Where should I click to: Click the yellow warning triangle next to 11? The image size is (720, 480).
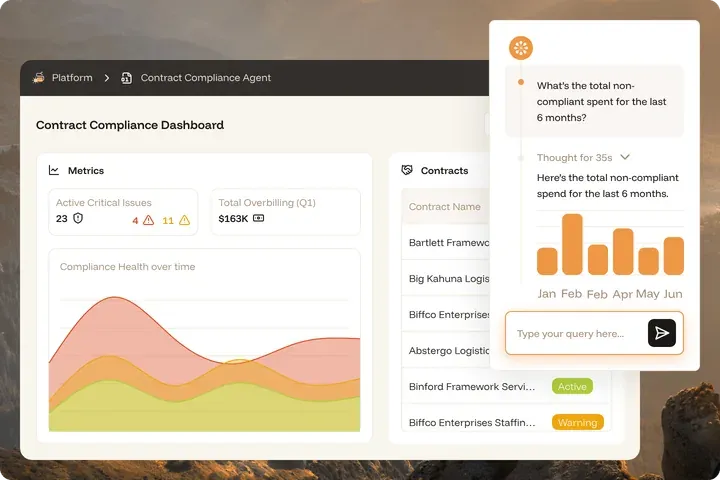[184, 220]
